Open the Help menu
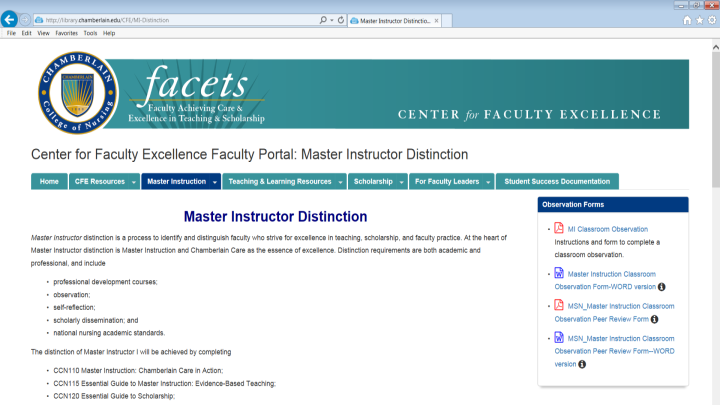 coord(109,33)
